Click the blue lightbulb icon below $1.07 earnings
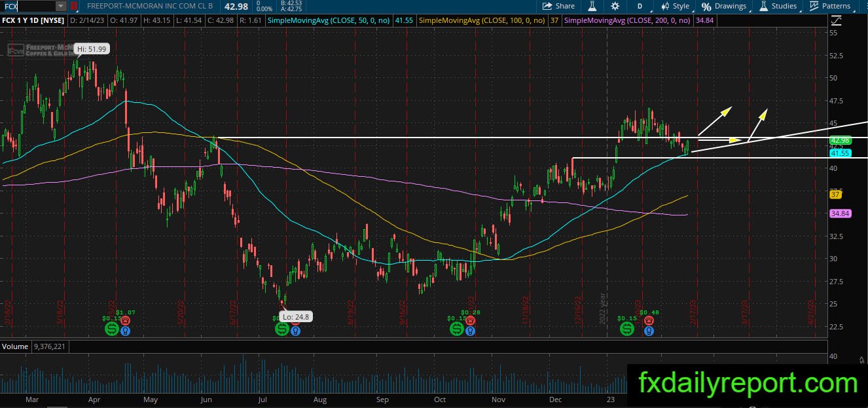This screenshot has height=408, width=868. (x=125, y=331)
